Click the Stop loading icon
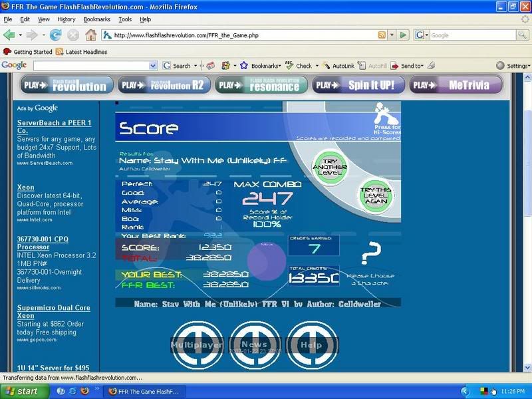532x399 pixels. pyautogui.click(x=72, y=35)
